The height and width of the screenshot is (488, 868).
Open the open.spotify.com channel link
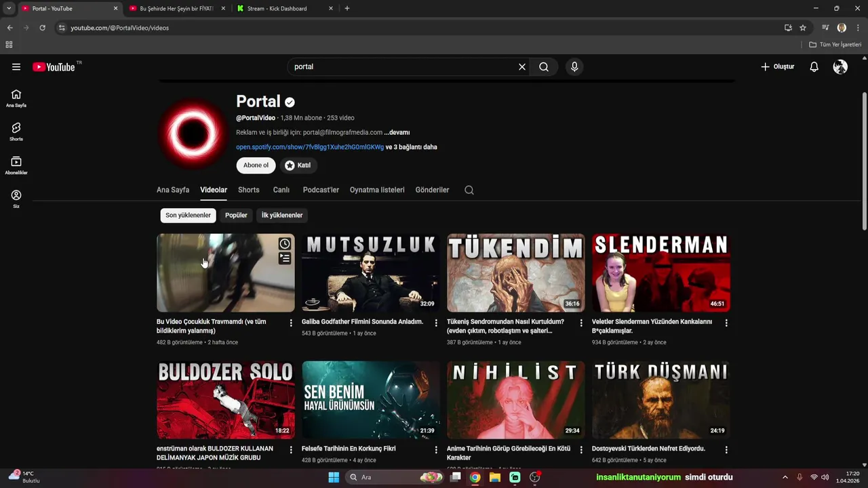tap(310, 147)
